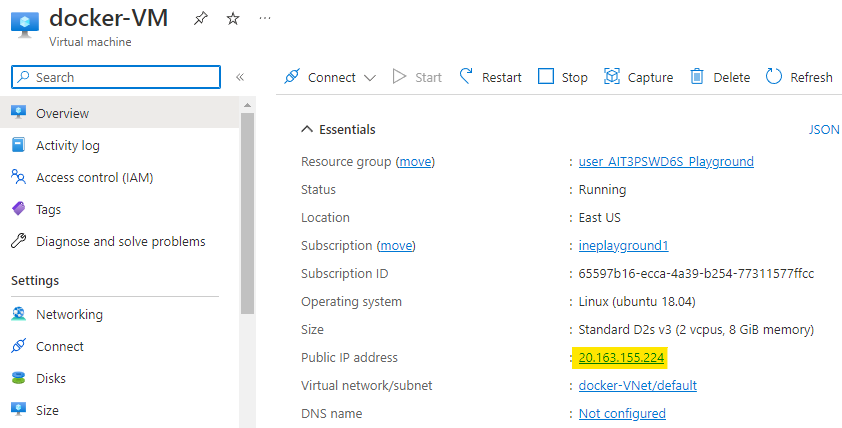The height and width of the screenshot is (428, 842).
Task: Pin the docker-VM to dashboard
Action: tap(200, 19)
